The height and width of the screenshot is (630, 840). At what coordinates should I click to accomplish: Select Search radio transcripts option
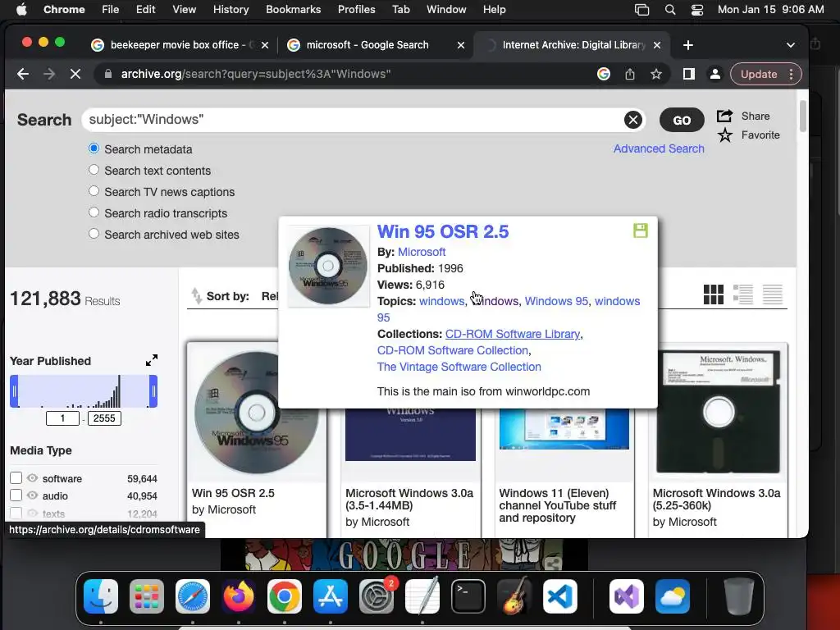[94, 212]
